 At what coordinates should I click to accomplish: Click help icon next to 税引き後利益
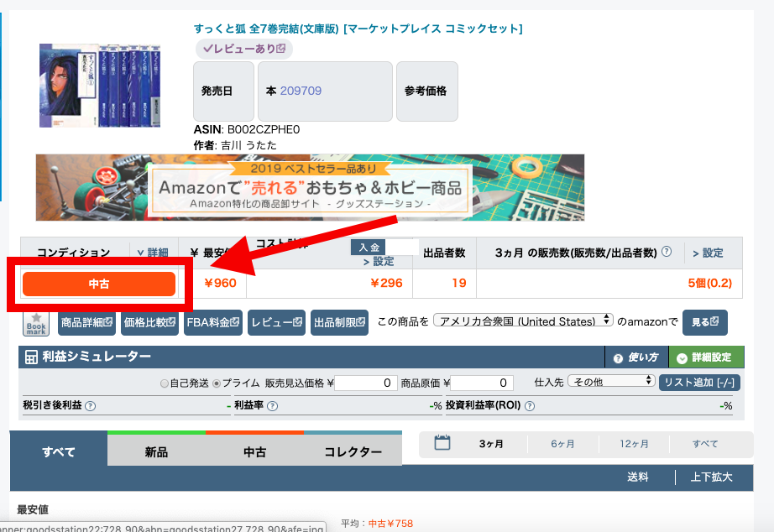pyautogui.click(x=91, y=406)
